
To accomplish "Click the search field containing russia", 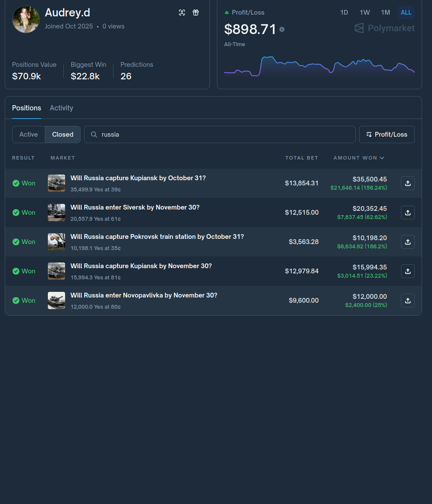I will 220,135.
